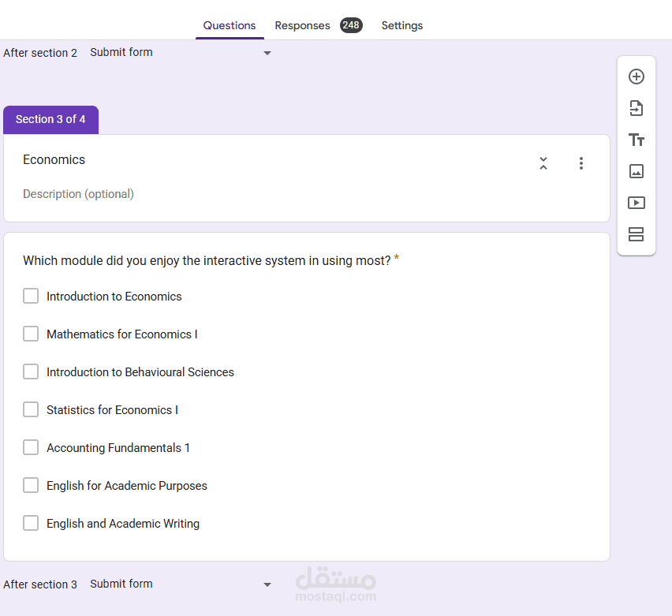This screenshot has width=672, height=616.
Task: Tick the English for Academic Purposes checkbox
Action: 31,485
